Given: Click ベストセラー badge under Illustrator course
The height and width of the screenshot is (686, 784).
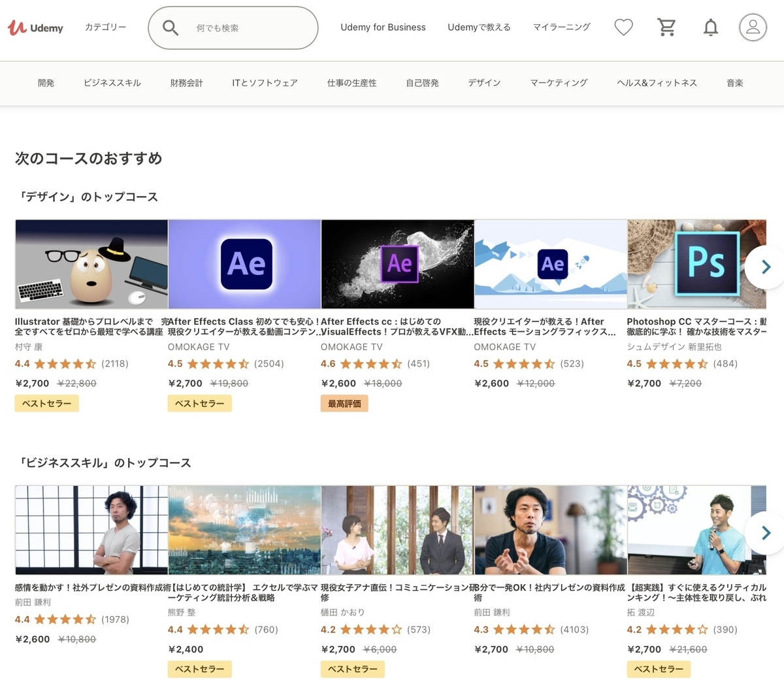Looking at the screenshot, I should pos(47,404).
